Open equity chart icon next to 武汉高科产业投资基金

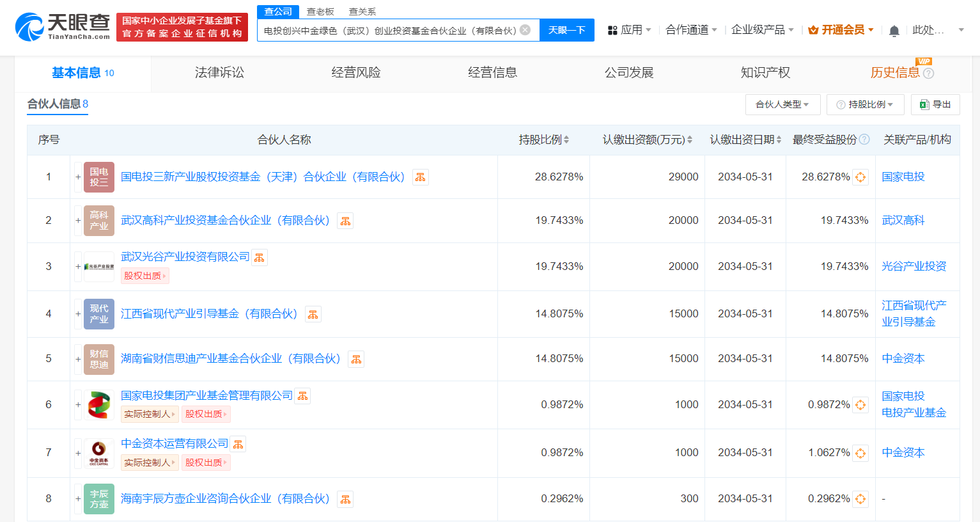[345, 221]
